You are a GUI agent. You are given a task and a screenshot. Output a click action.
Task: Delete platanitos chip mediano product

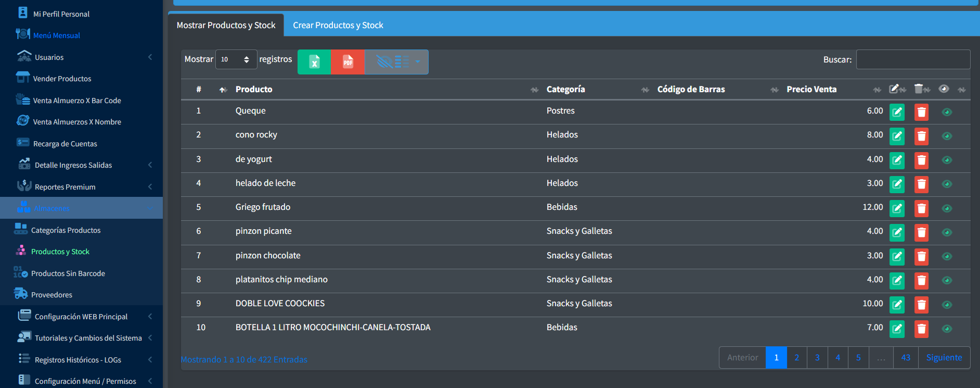[x=921, y=280]
